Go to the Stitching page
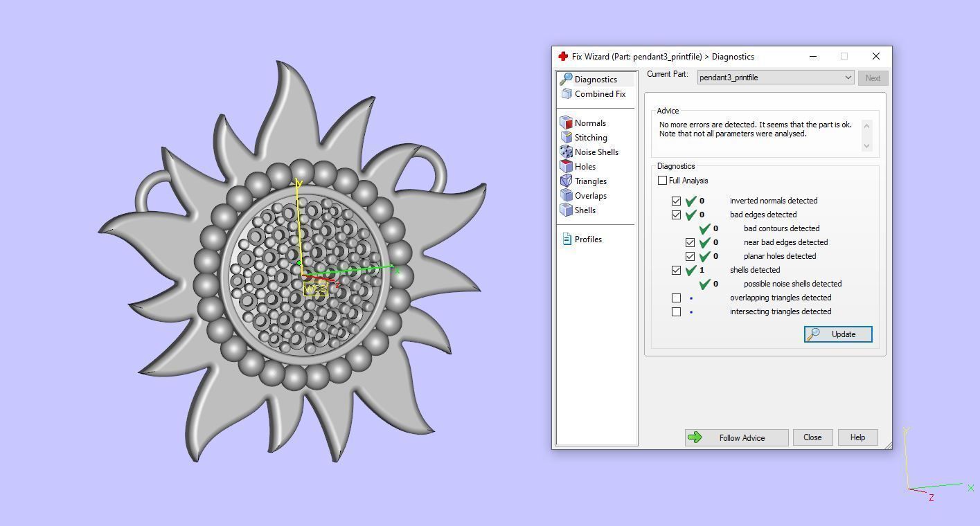The width and height of the screenshot is (980, 526). click(x=591, y=138)
